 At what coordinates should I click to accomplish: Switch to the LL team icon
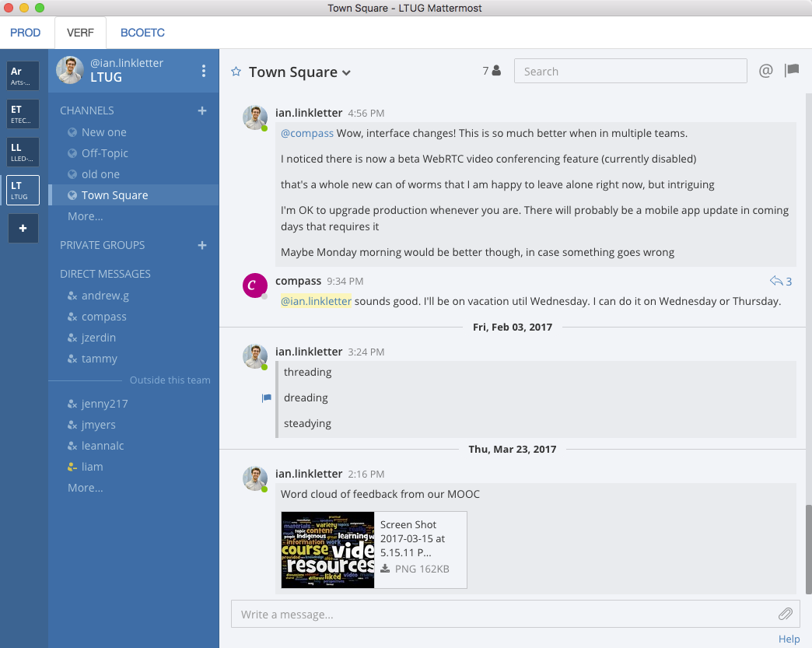pyautogui.click(x=23, y=151)
